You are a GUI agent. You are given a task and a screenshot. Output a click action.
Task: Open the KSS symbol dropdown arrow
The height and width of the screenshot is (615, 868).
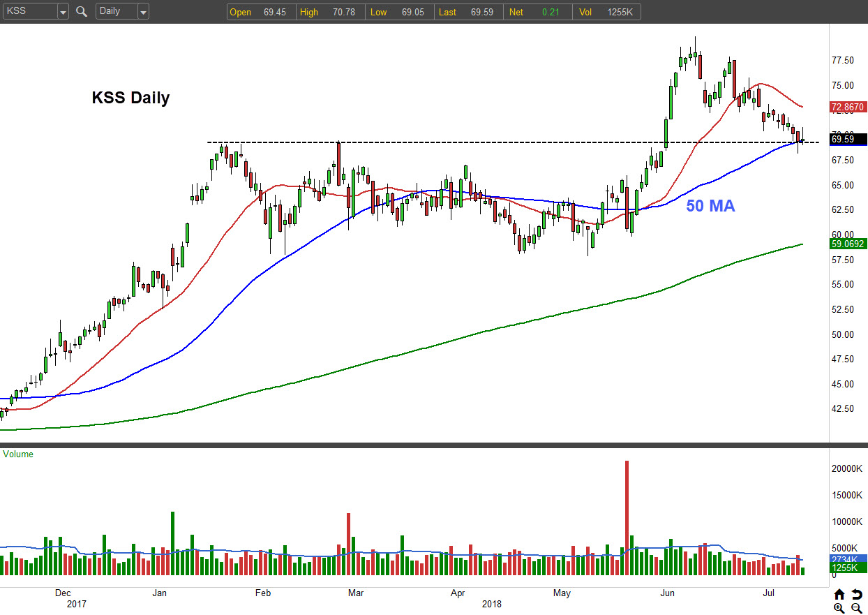tap(63, 12)
